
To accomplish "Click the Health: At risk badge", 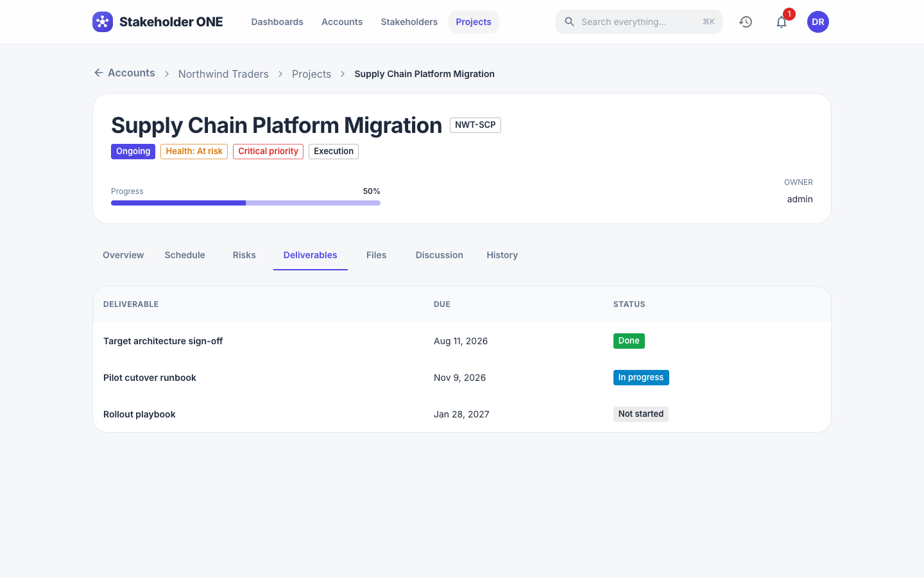I will pyautogui.click(x=194, y=152).
